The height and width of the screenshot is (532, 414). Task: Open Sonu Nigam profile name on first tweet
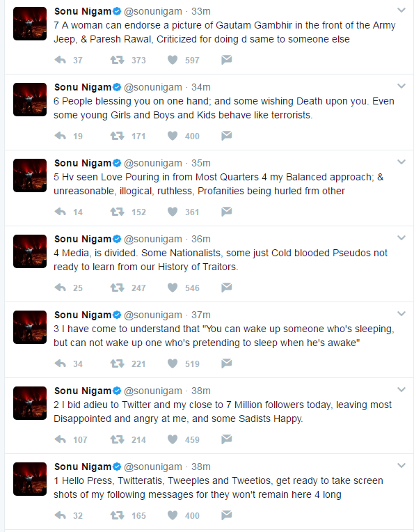pos(83,12)
